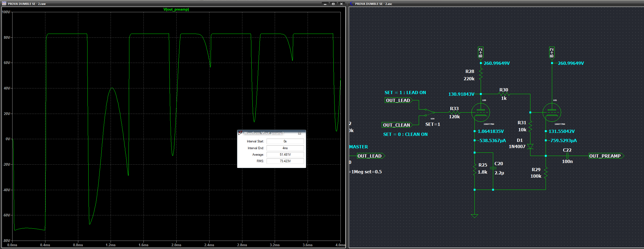Select the Average value field
This screenshot has height=249, width=644.
coord(285,155)
